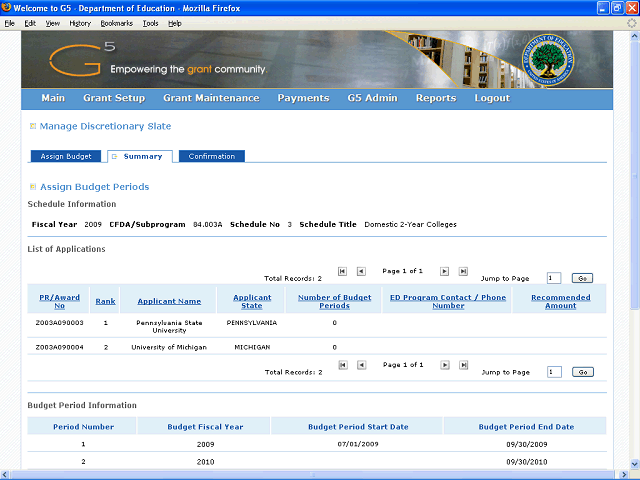The width and height of the screenshot is (640, 480).
Task: Go to first page in lower pagination bar
Action: pyautogui.click(x=343, y=365)
